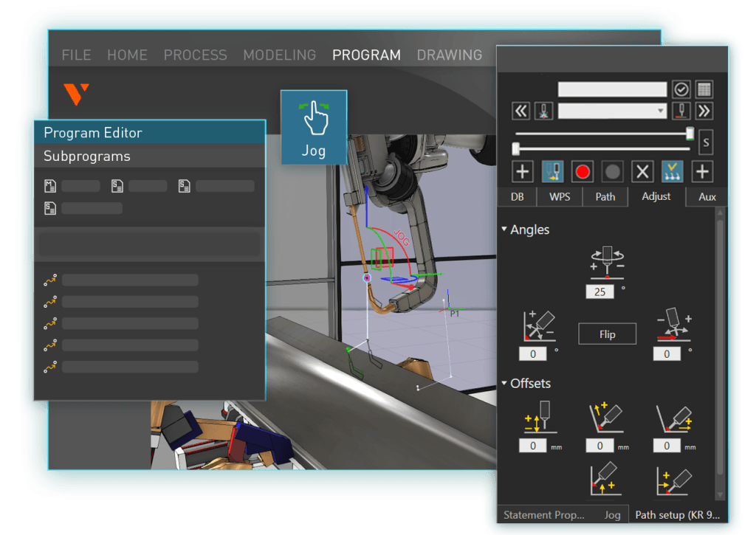756x535 pixels.
Task: Click the upper slider handle at right end
Action: [x=690, y=134]
